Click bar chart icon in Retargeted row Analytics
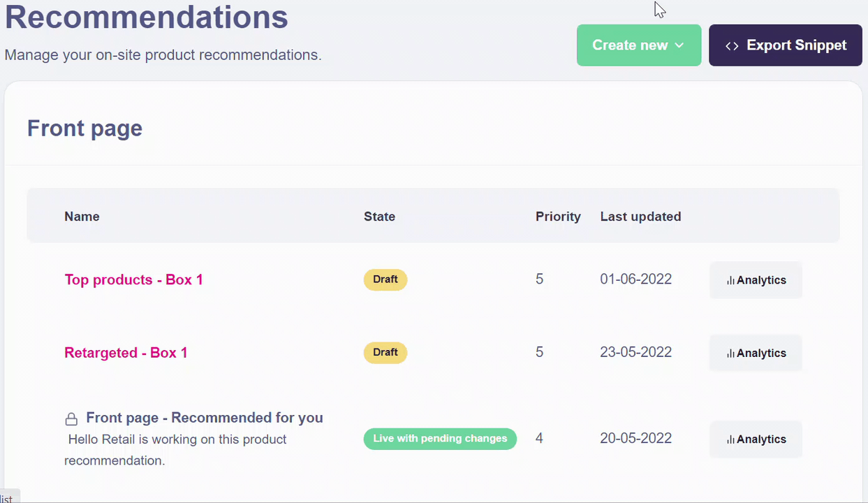The image size is (868, 503). tap(730, 353)
